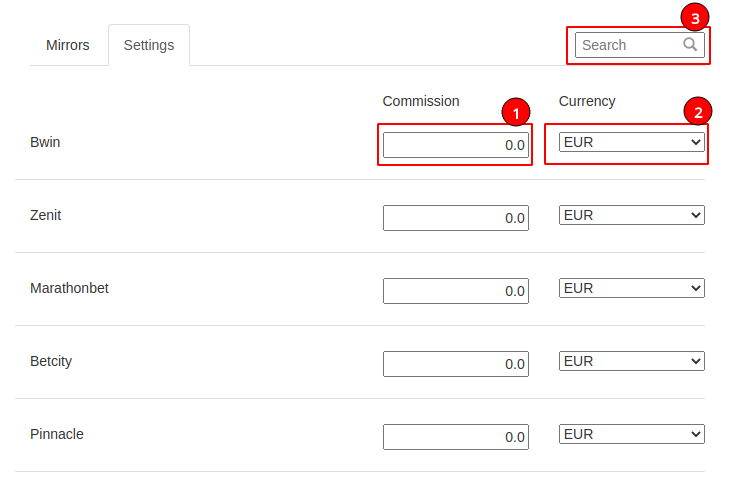Select the Settings tab
The width and height of the screenshot is (733, 478).
click(149, 45)
